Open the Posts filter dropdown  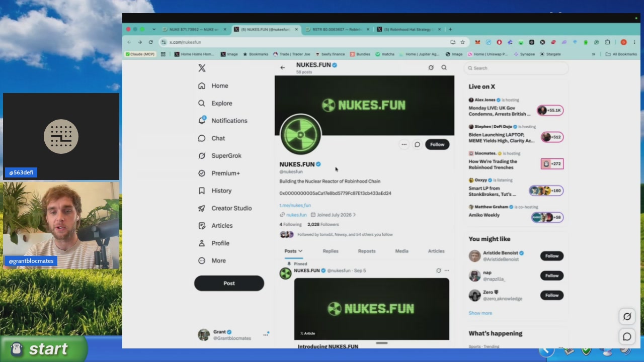[293, 251]
